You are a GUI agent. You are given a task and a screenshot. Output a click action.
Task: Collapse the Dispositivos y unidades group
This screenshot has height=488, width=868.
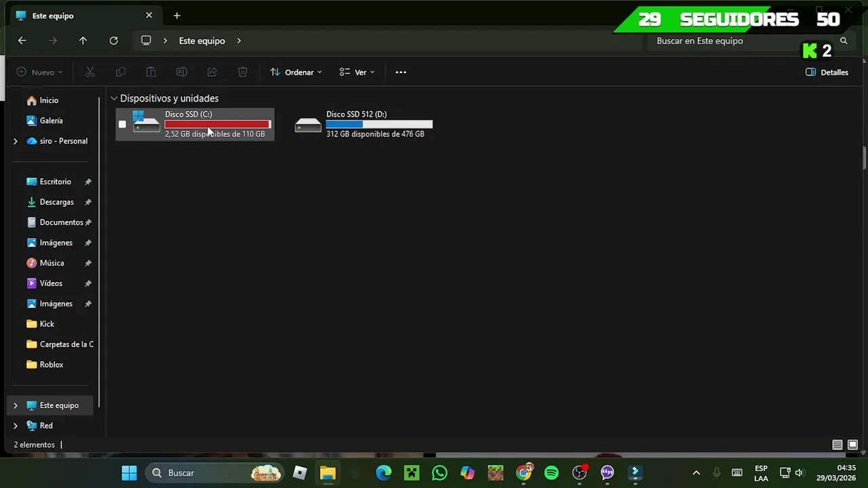click(114, 98)
